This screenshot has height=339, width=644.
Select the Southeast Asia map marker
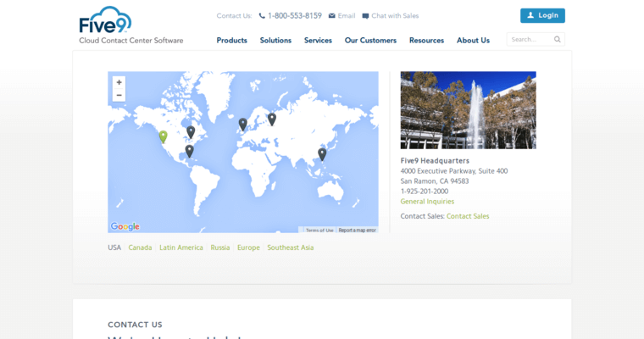[322, 153]
